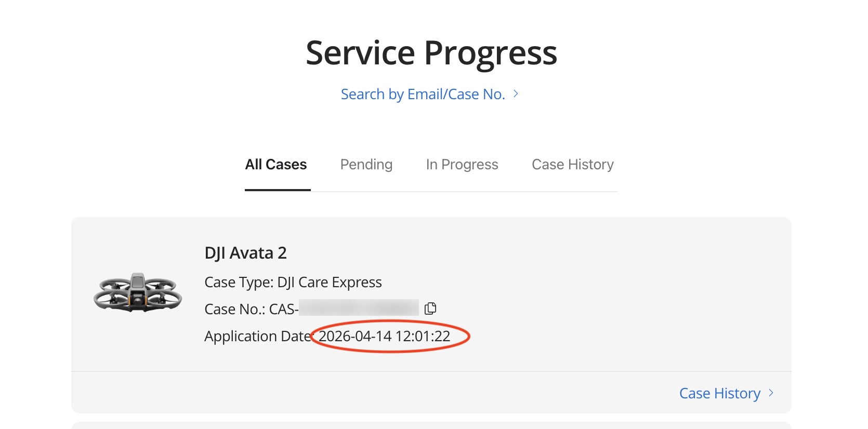Image resolution: width=868 pixels, height=429 pixels.
Task: Click the Application Date label
Action: pyautogui.click(x=257, y=336)
